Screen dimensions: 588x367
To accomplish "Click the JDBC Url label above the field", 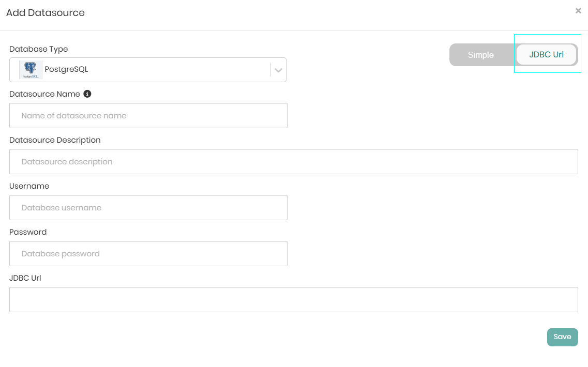I will tap(25, 278).
